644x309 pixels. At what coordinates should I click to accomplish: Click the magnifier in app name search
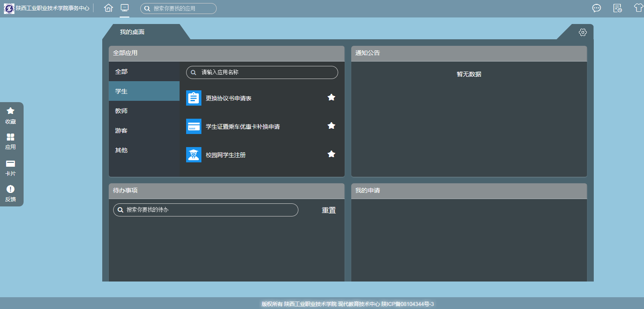[194, 72]
